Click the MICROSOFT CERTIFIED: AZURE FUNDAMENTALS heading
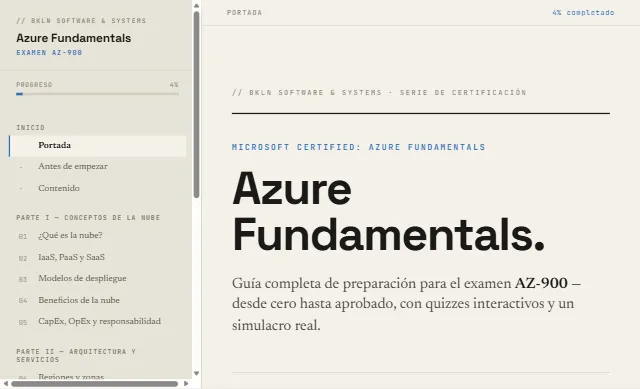The image size is (640, 389). coord(358,147)
